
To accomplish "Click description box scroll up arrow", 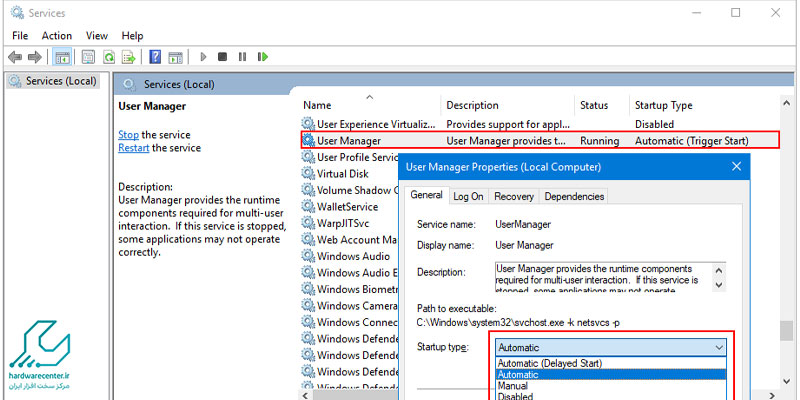I will click(719, 271).
